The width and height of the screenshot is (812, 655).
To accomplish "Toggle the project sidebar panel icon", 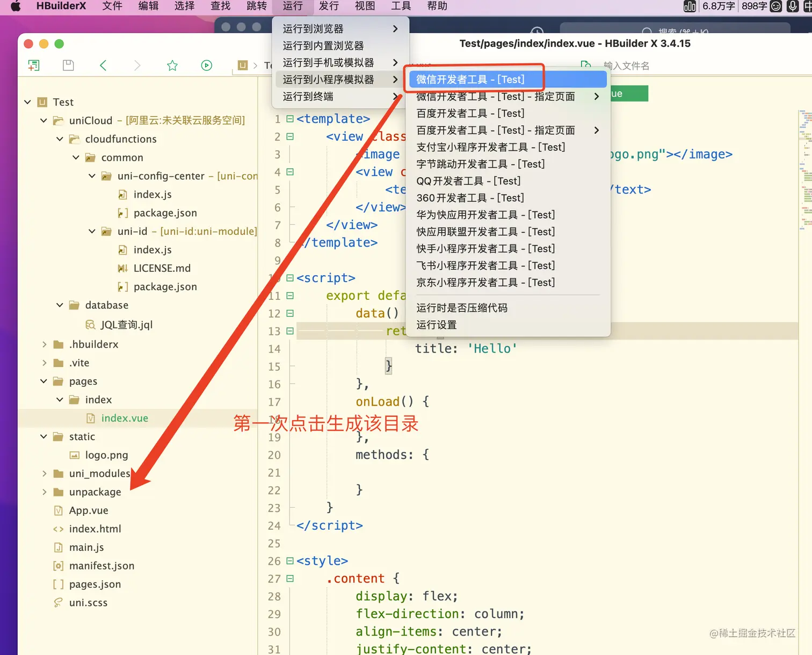I will [x=34, y=66].
